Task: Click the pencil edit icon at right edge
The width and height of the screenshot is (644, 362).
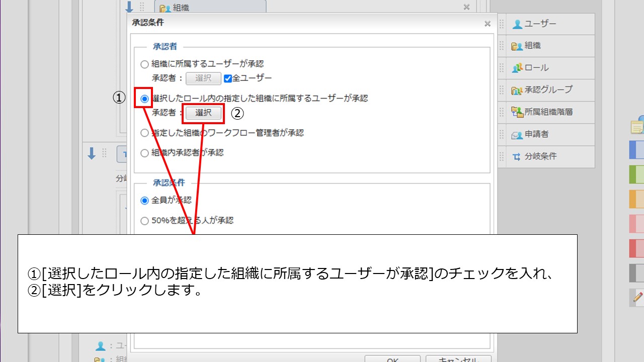Action: [637, 297]
